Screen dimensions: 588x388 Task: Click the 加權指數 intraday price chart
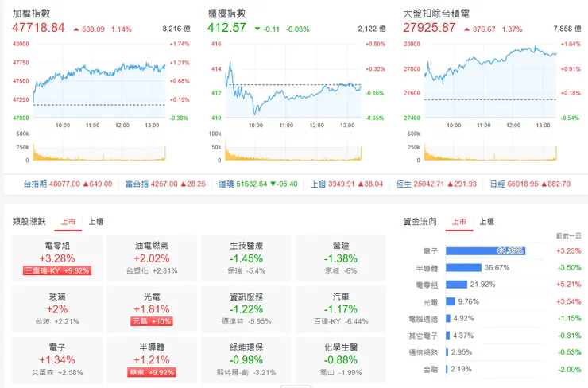coord(99,80)
